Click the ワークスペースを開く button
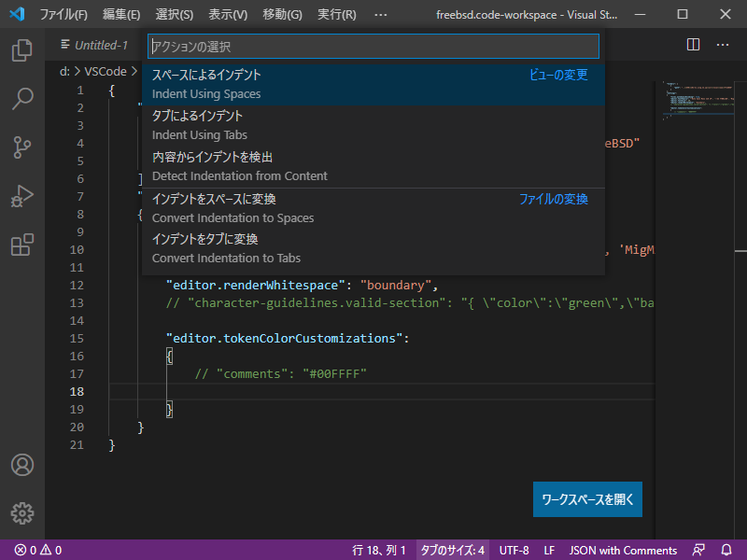The width and height of the screenshot is (747, 560). coord(587,499)
